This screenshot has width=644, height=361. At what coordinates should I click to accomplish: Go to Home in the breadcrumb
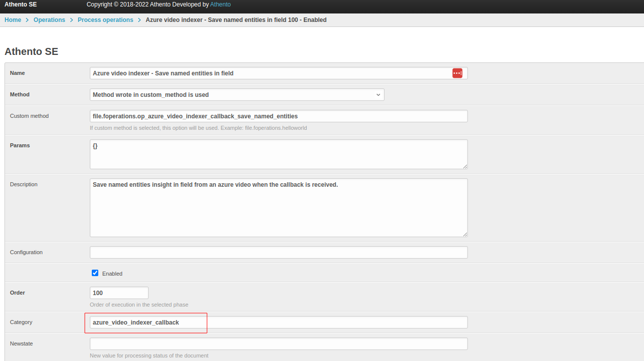pos(13,20)
